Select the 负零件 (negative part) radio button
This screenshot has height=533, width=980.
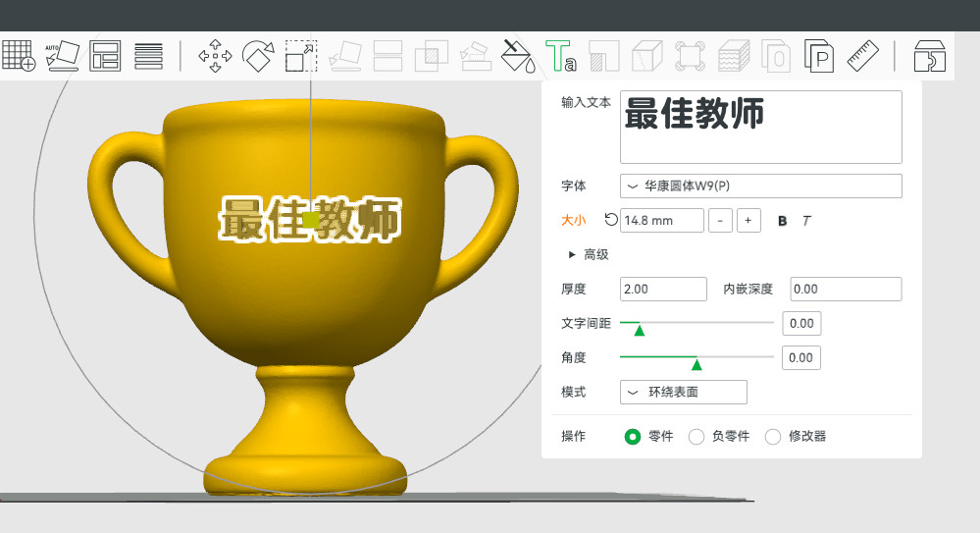[x=696, y=437]
